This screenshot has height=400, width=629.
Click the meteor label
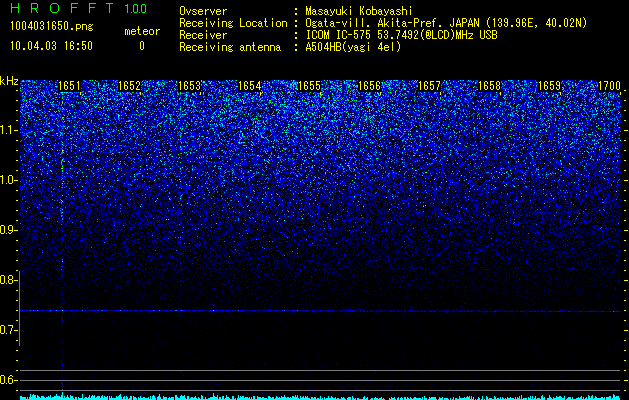tap(142, 31)
